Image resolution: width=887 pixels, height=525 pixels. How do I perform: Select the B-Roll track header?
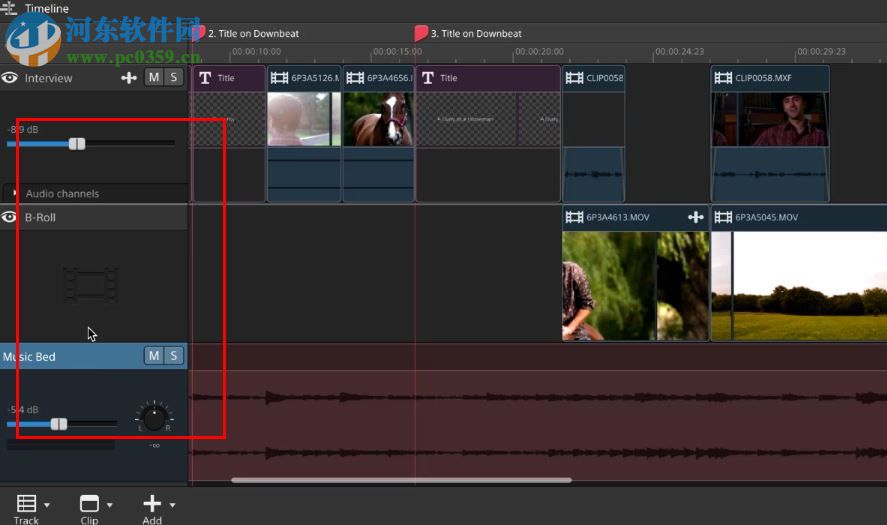[x=93, y=217]
